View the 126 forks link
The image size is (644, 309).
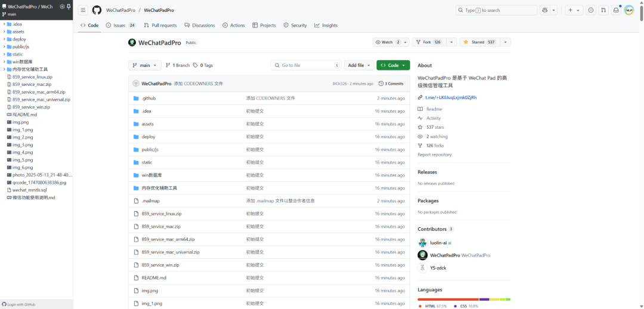[435, 146]
